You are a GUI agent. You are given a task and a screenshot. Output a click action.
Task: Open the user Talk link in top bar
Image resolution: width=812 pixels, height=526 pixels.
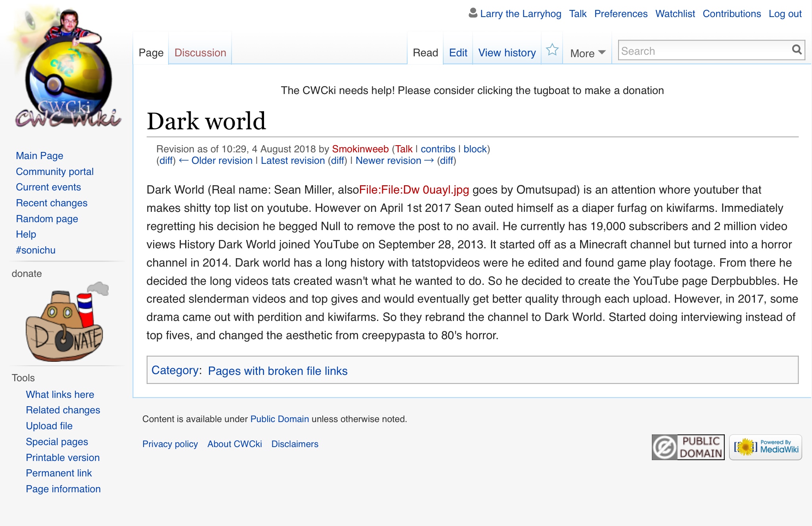point(578,14)
